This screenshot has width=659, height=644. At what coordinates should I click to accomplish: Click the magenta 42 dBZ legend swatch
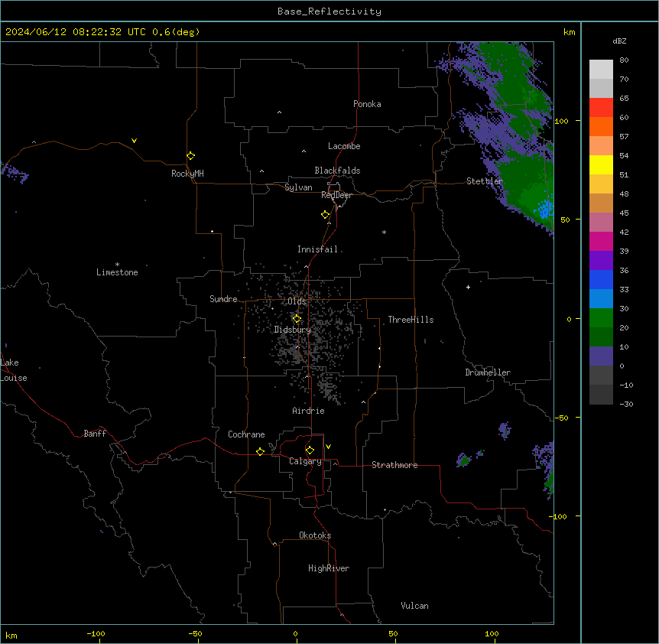pyautogui.click(x=601, y=241)
